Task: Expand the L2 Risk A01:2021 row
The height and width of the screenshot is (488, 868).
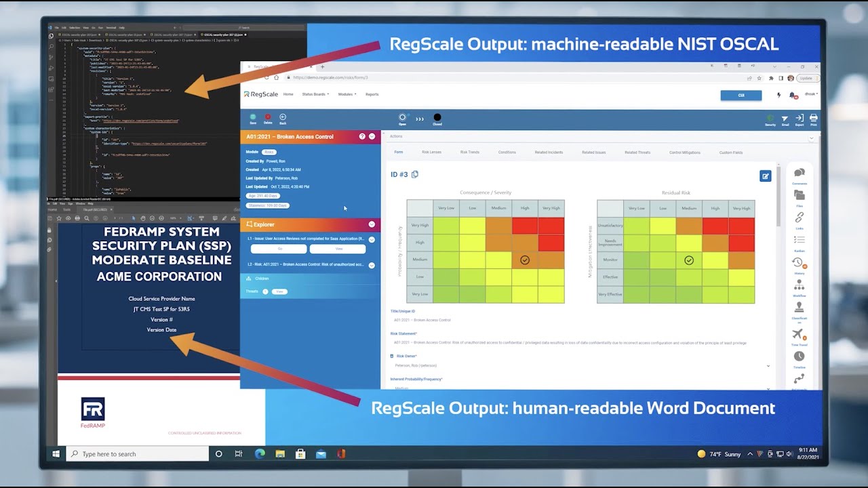Action: click(x=372, y=265)
